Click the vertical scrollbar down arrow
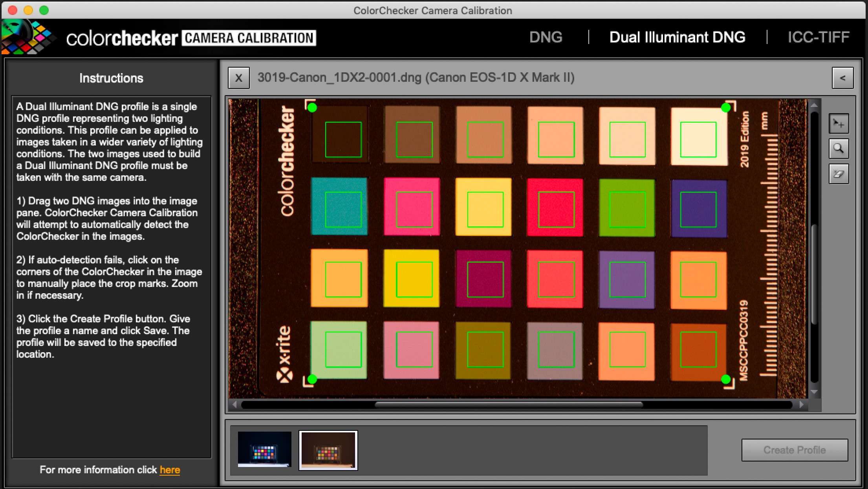Screen dimensions: 868x489 pyautogui.click(x=814, y=392)
